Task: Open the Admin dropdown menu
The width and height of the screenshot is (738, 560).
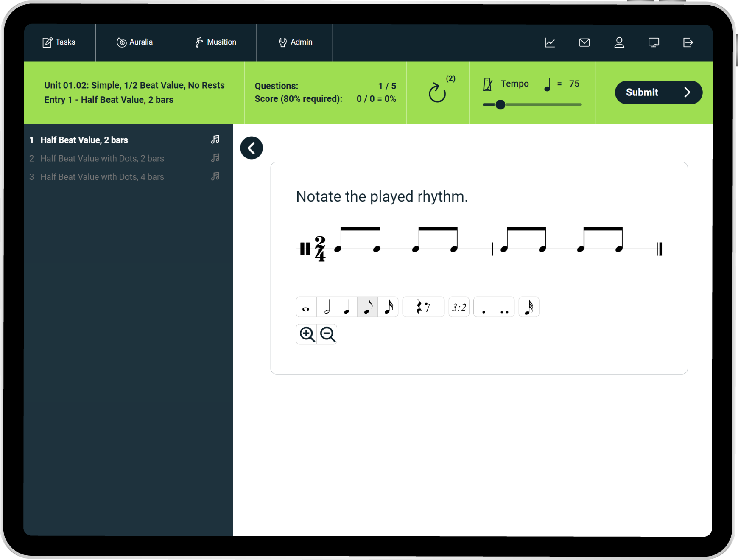Action: [295, 42]
